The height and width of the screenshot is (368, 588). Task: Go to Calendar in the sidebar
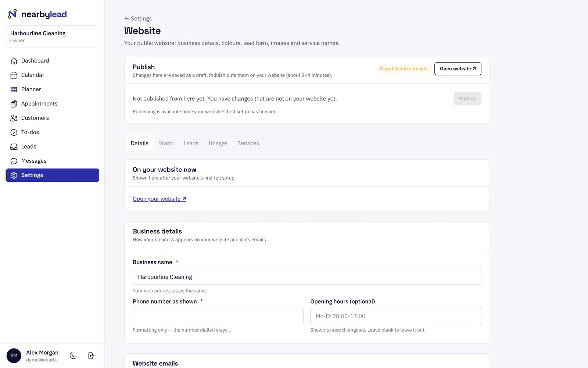[53, 75]
